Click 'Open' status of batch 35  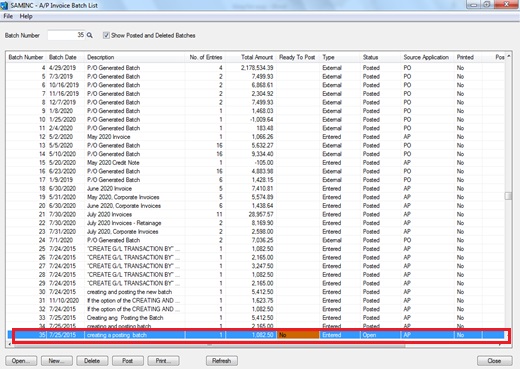[369, 335]
